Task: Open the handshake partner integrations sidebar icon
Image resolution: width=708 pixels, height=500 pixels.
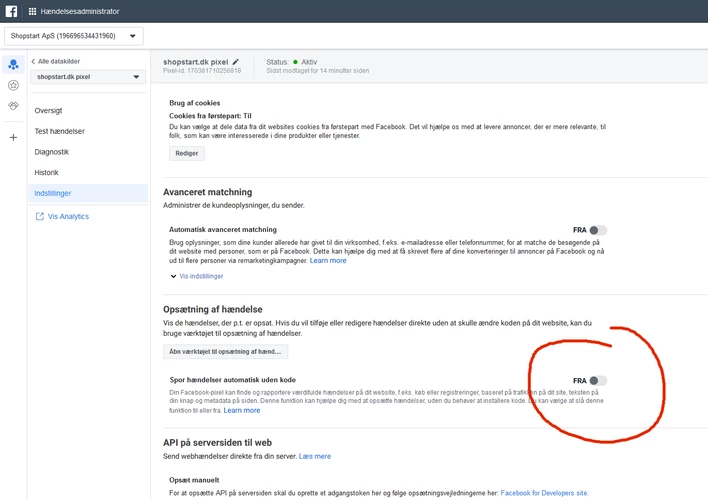Action: pyautogui.click(x=13, y=105)
